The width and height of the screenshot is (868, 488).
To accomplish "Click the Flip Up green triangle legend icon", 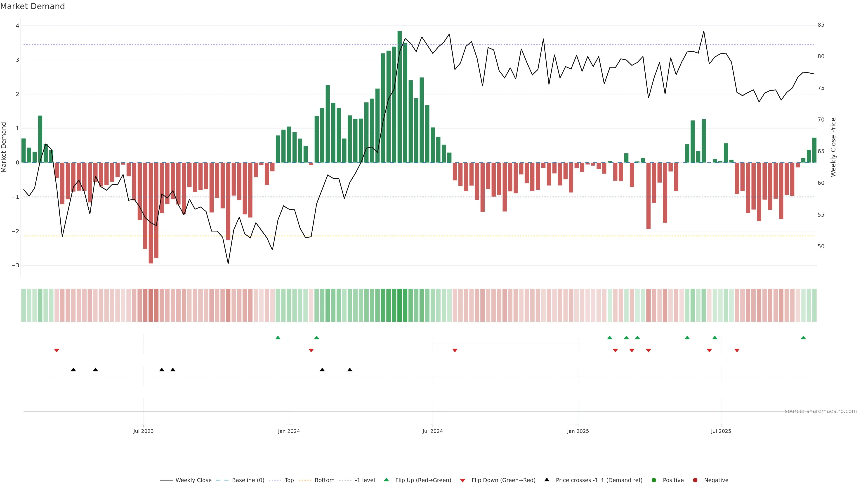I will tap(386, 480).
